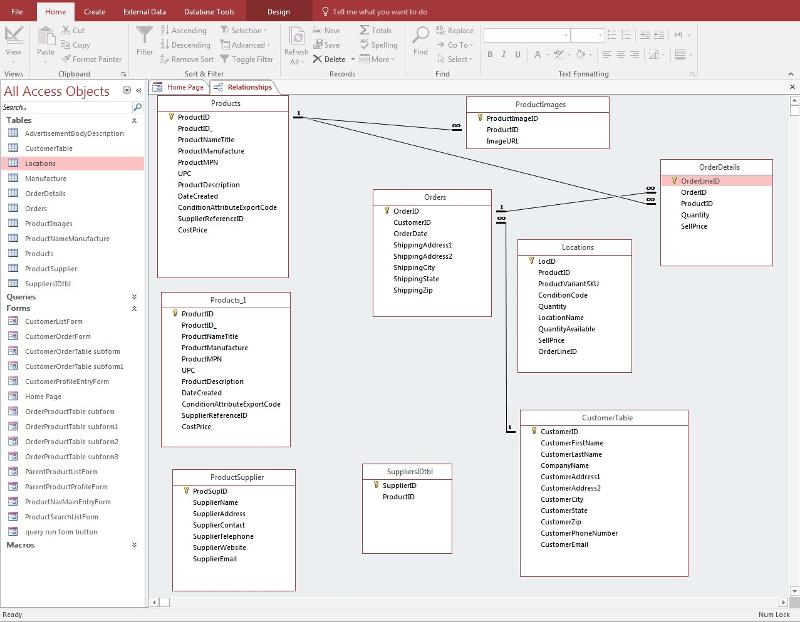The width and height of the screenshot is (800, 622).
Task: Select the OrderLineID field in OrderDetails
Action: 700,181
